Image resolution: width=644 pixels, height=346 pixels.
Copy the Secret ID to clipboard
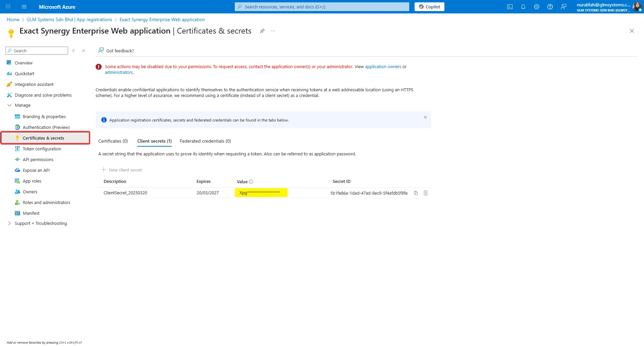pyautogui.click(x=416, y=193)
